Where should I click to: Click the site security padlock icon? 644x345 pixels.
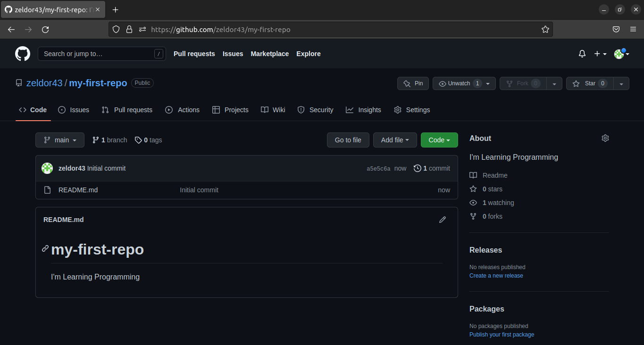pyautogui.click(x=129, y=29)
